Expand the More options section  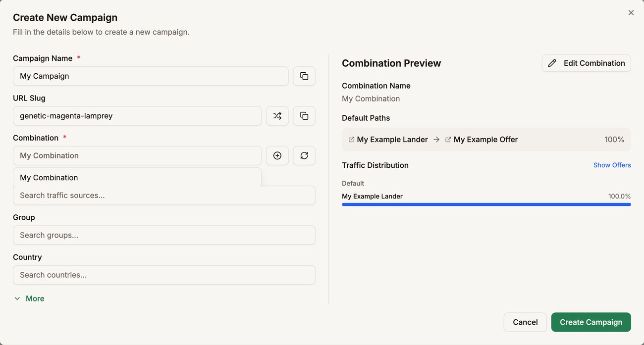tap(29, 298)
